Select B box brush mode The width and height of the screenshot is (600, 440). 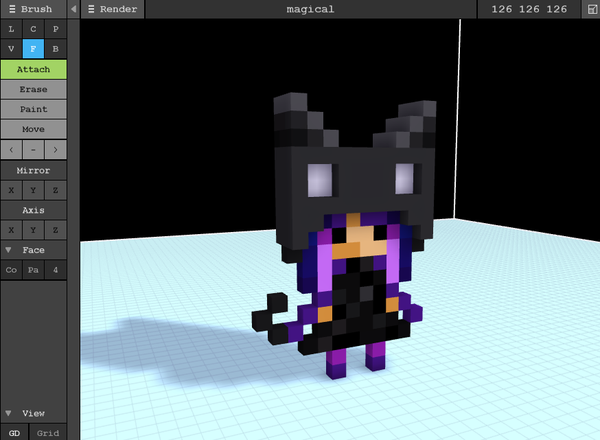click(x=55, y=49)
